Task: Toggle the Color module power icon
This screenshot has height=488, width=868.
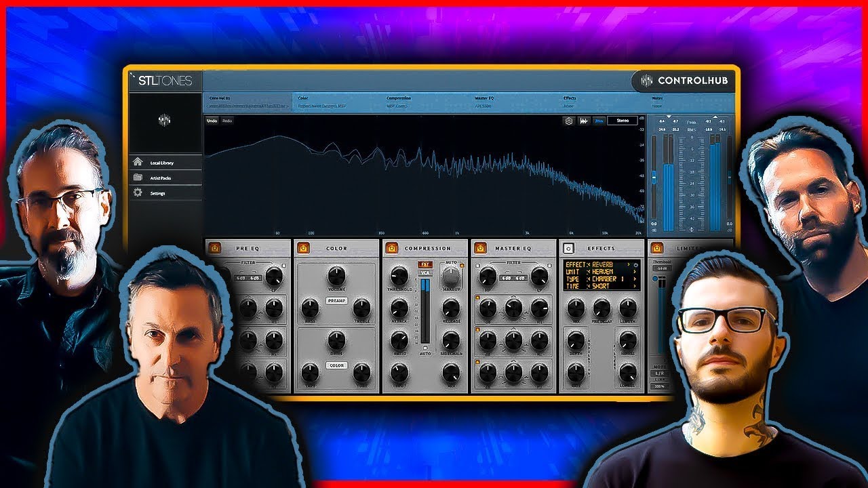Action: [303, 248]
